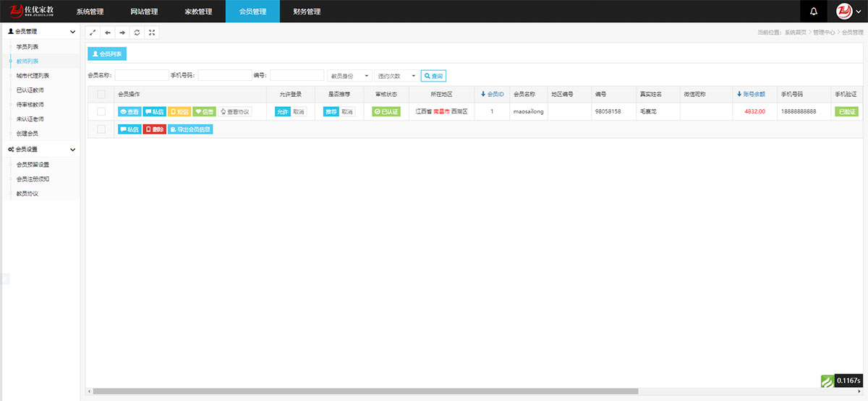
Task: Click the refresh icon in the toolbar
Action: click(x=137, y=33)
